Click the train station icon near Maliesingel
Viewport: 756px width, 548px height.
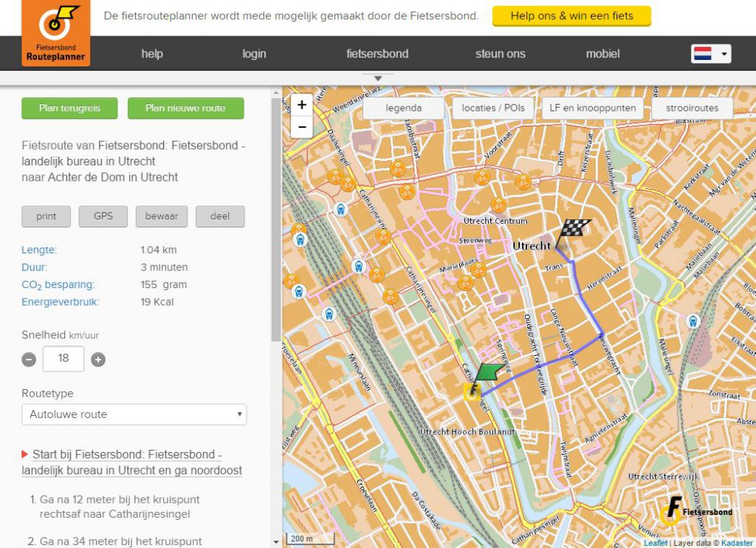point(693,321)
